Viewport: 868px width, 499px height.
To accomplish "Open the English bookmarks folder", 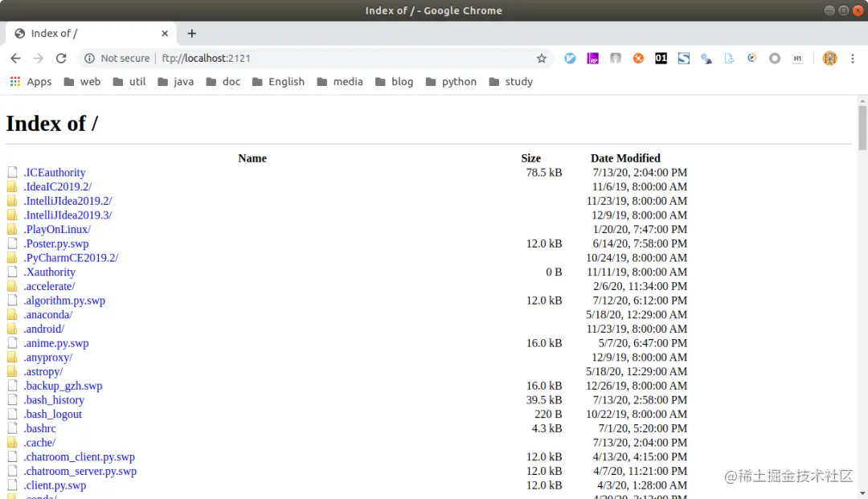I will click(278, 82).
